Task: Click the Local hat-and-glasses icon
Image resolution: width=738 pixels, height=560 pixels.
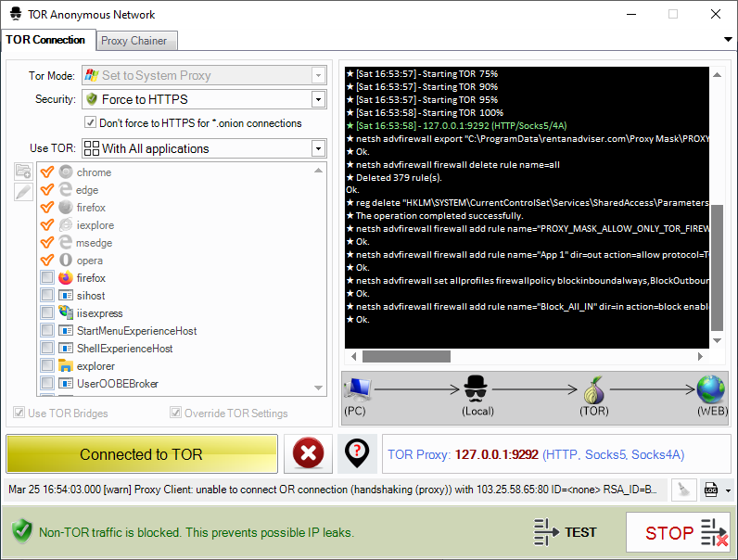Action: (x=476, y=388)
